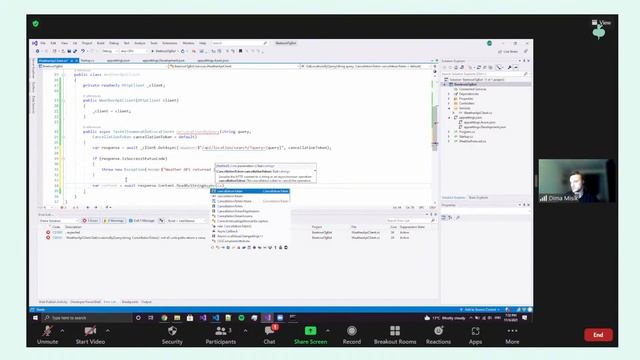The image size is (640, 360).
Task: Expand Dependencies node in Solution Explorer
Action: [x=449, y=94]
